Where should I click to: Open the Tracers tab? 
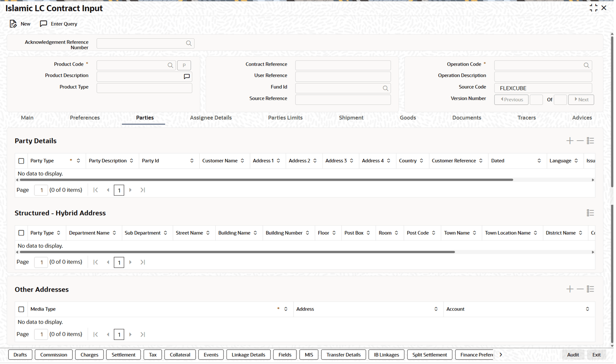[x=526, y=118]
